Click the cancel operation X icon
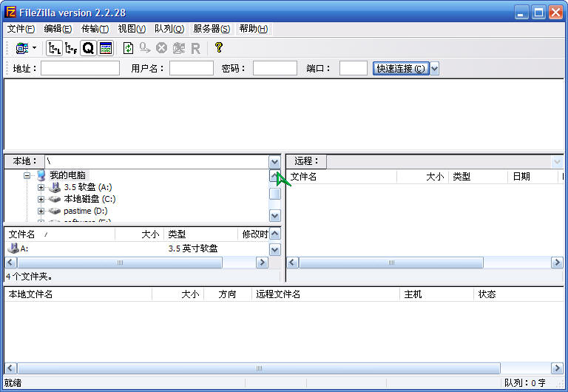The height and width of the screenshot is (392, 568). [x=161, y=48]
